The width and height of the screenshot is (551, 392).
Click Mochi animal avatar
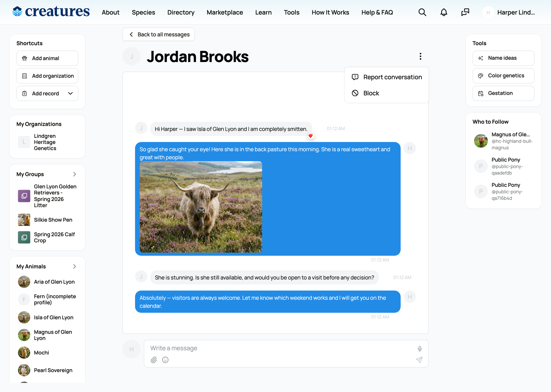coord(24,353)
